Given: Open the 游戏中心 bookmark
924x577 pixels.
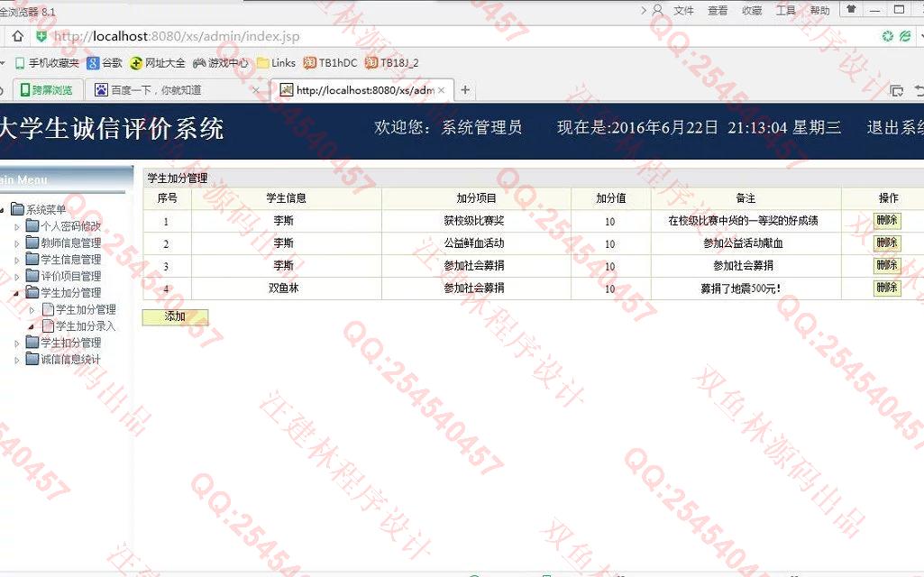Looking at the screenshot, I should [x=220, y=63].
